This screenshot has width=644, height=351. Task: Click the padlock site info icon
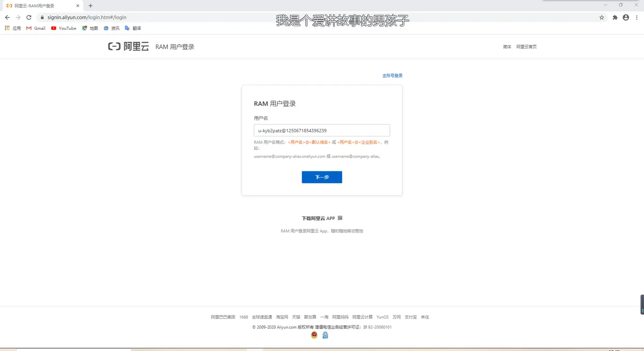tap(42, 17)
